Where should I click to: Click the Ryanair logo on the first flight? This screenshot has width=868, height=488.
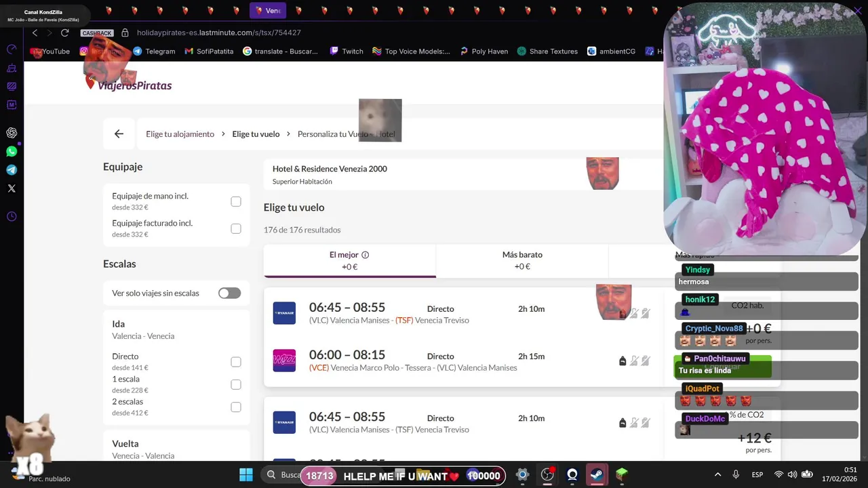pyautogui.click(x=284, y=313)
